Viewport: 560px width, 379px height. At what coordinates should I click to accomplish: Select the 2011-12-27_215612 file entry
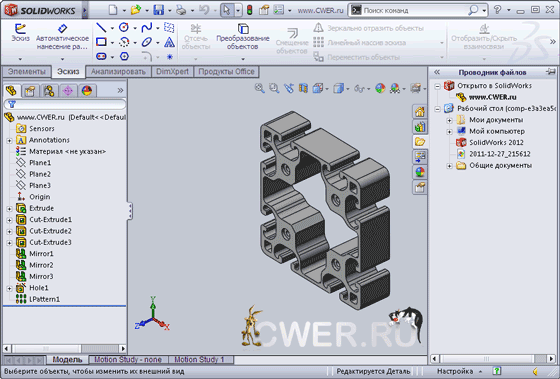pos(500,154)
